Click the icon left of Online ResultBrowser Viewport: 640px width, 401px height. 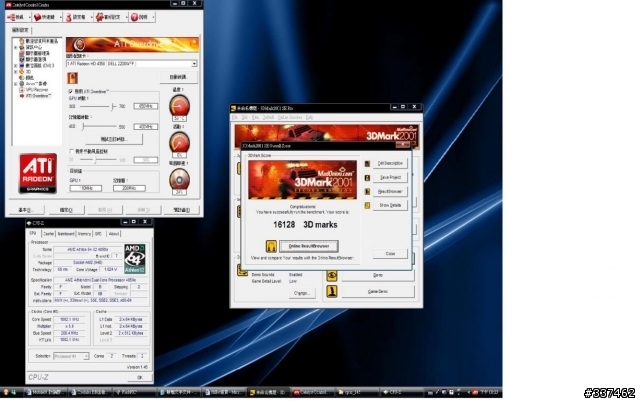pyautogui.click(x=271, y=246)
